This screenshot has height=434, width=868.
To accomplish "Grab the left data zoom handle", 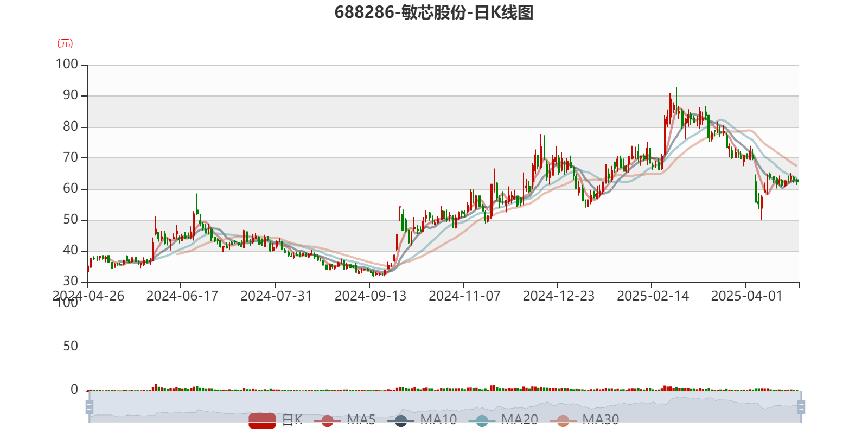I will click(90, 407).
